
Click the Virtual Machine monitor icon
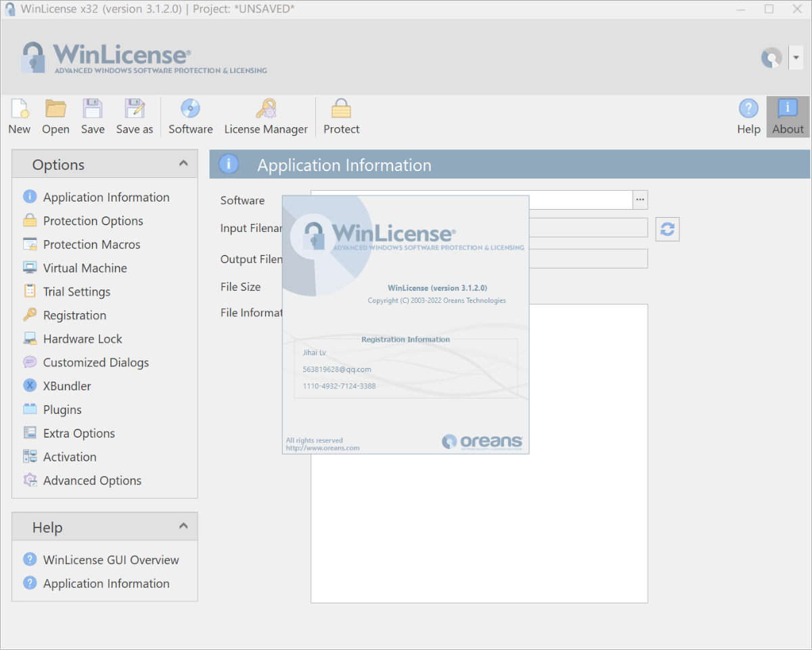pos(30,268)
